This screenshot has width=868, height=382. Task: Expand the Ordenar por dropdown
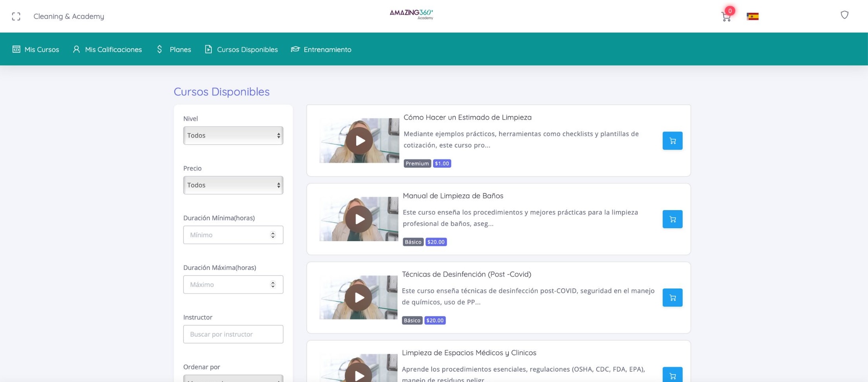click(x=233, y=378)
